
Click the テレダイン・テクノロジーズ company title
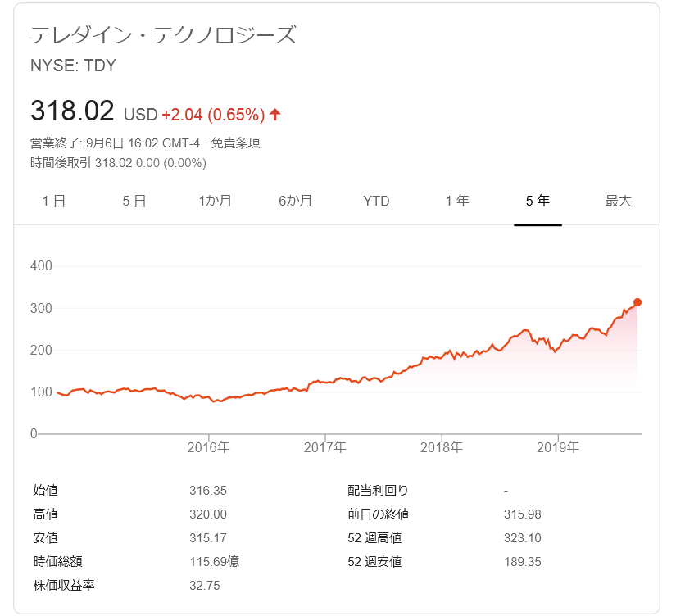pyautogui.click(x=162, y=35)
